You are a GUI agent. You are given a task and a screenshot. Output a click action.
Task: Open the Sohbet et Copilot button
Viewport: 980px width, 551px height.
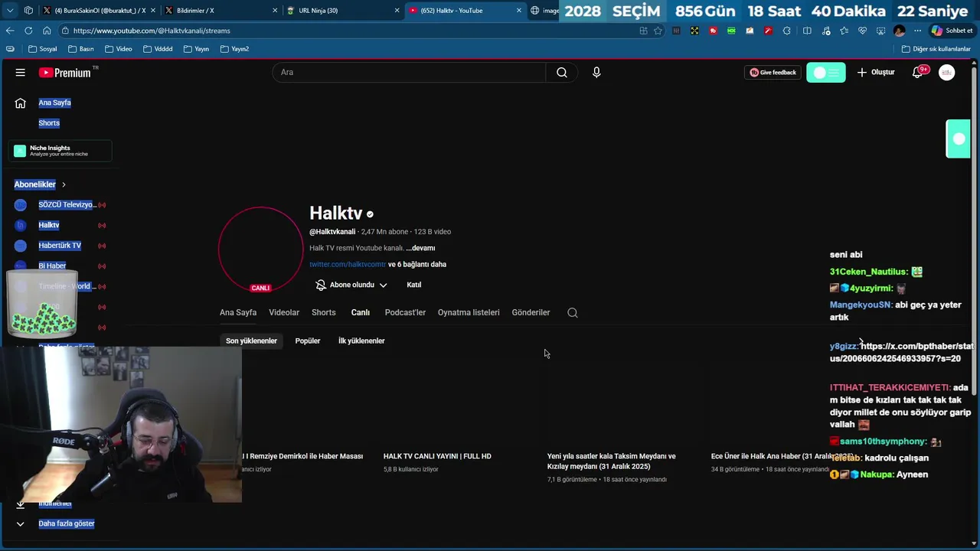[951, 31]
